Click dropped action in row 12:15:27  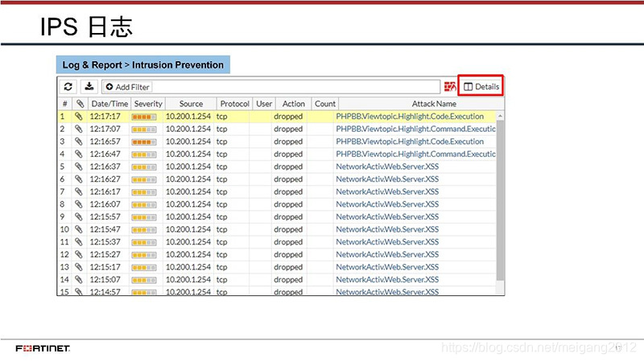288,254
